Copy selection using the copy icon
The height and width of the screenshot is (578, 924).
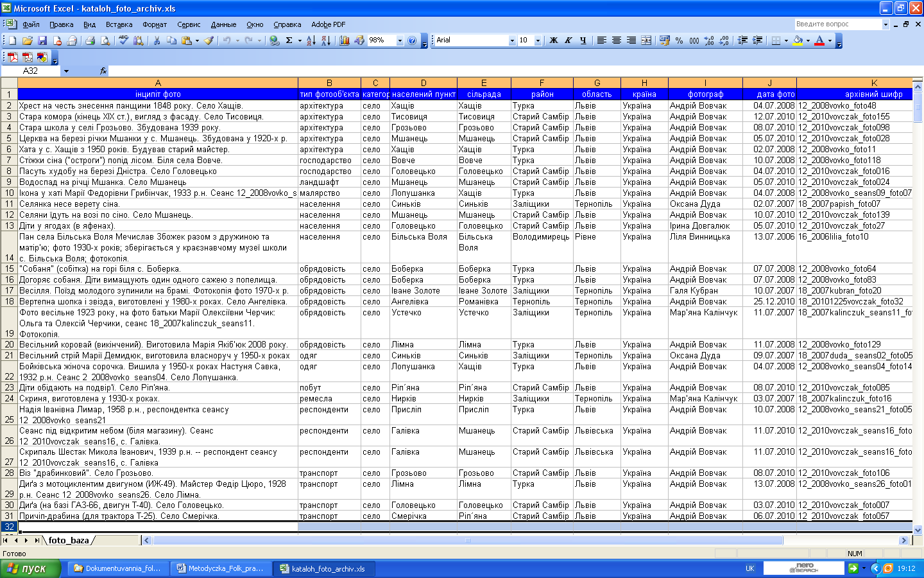coord(171,40)
